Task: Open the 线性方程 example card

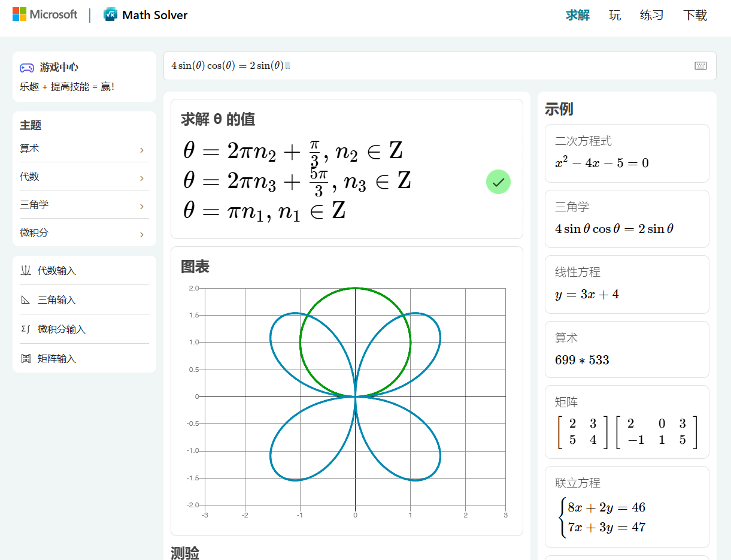Action: 627,284
